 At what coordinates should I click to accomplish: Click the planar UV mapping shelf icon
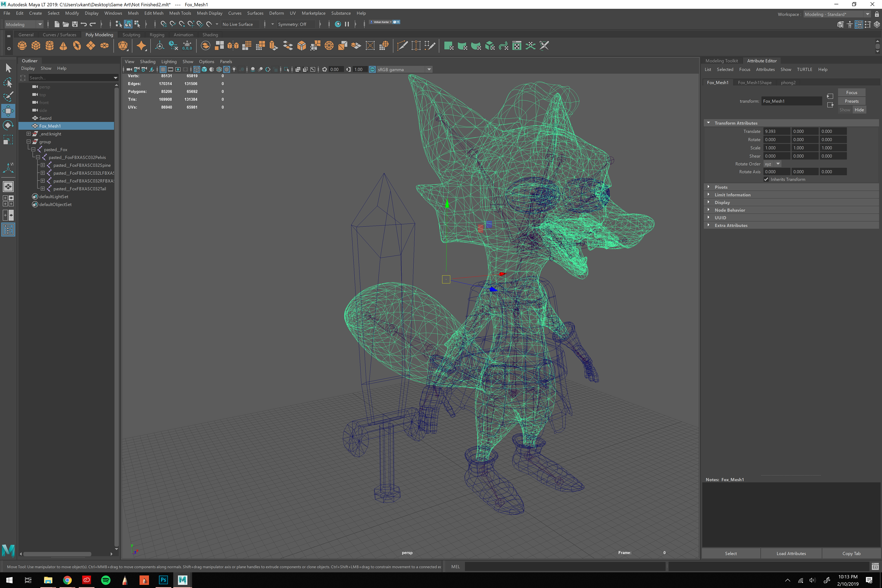coord(449,46)
